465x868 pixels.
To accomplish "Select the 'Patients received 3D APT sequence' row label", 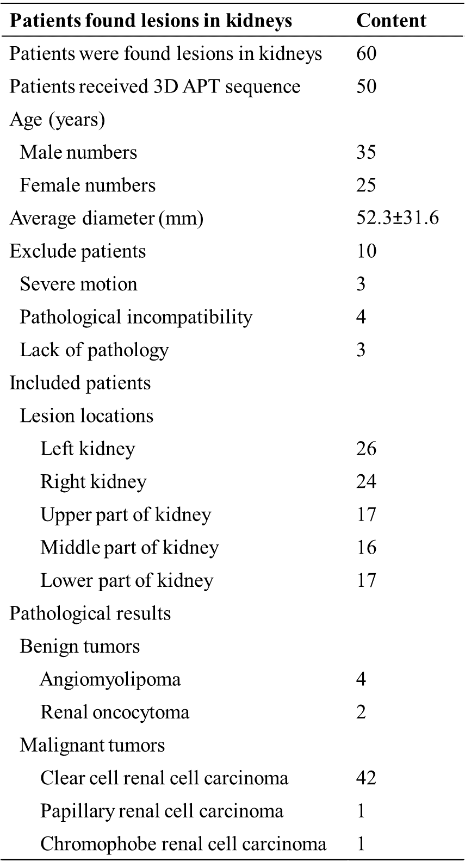I will point(154,86).
